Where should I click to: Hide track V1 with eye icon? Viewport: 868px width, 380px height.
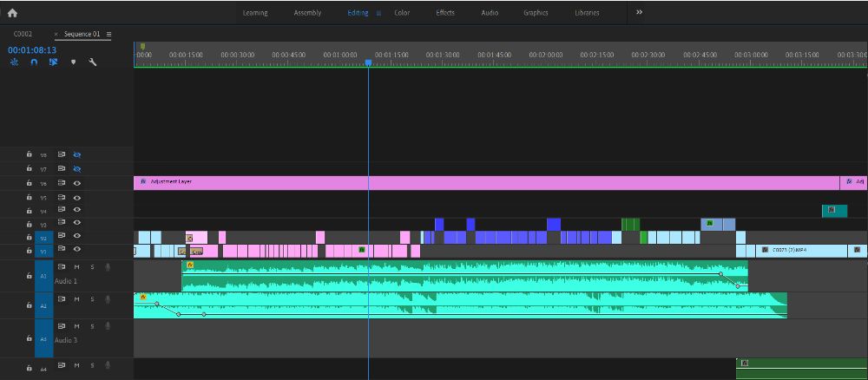point(77,250)
